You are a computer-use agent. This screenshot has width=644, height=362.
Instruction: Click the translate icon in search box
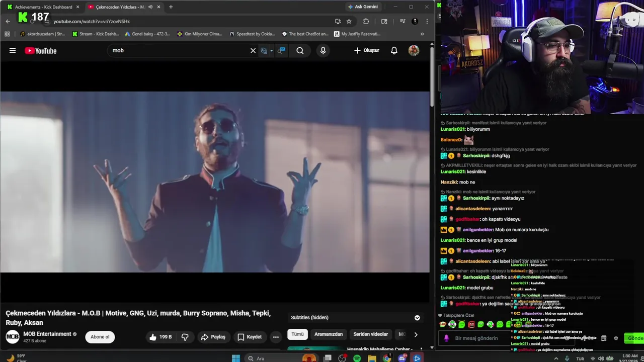pyautogui.click(x=264, y=50)
